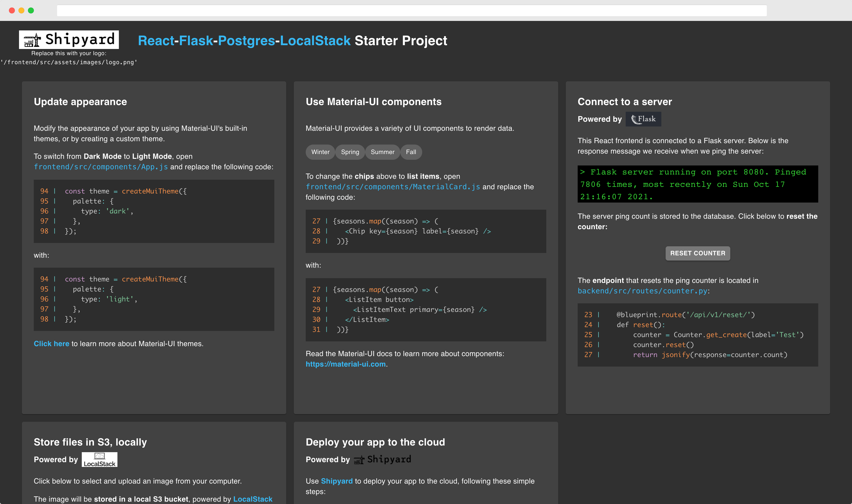Open the Flask link in the page title
852x504 pixels.
[196, 41]
